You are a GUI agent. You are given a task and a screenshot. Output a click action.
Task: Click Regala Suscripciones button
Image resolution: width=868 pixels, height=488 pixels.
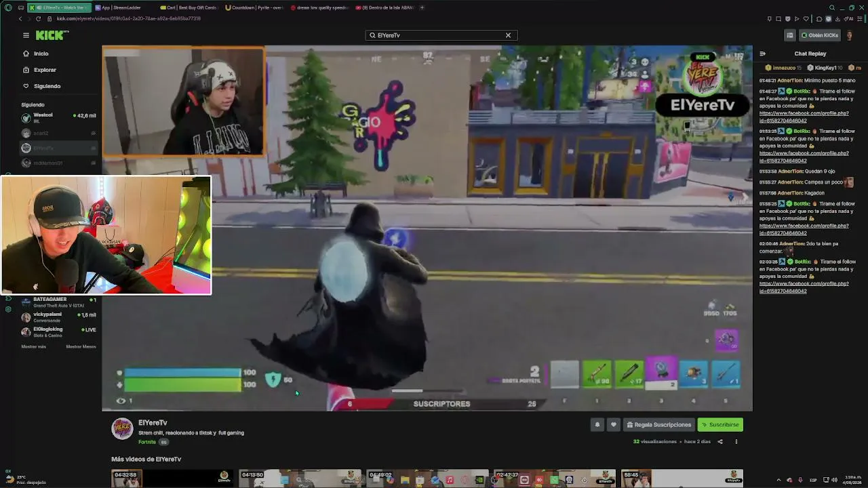pyautogui.click(x=658, y=425)
